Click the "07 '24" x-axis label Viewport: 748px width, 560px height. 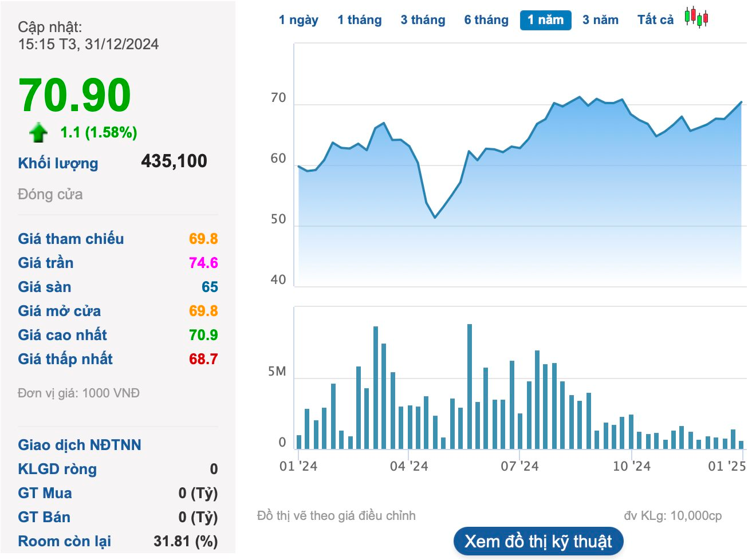[x=519, y=466]
